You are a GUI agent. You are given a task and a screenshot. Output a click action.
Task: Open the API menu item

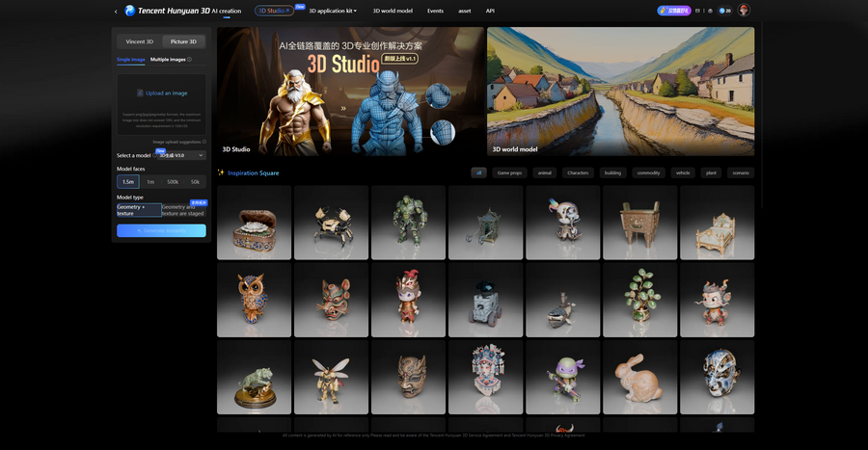(490, 11)
